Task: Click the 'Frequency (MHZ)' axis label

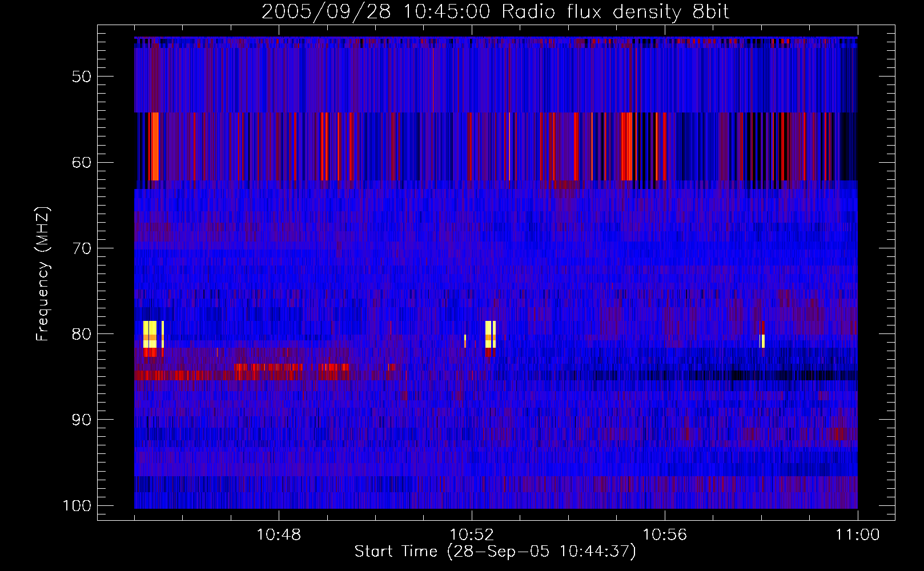Action: click(43, 274)
